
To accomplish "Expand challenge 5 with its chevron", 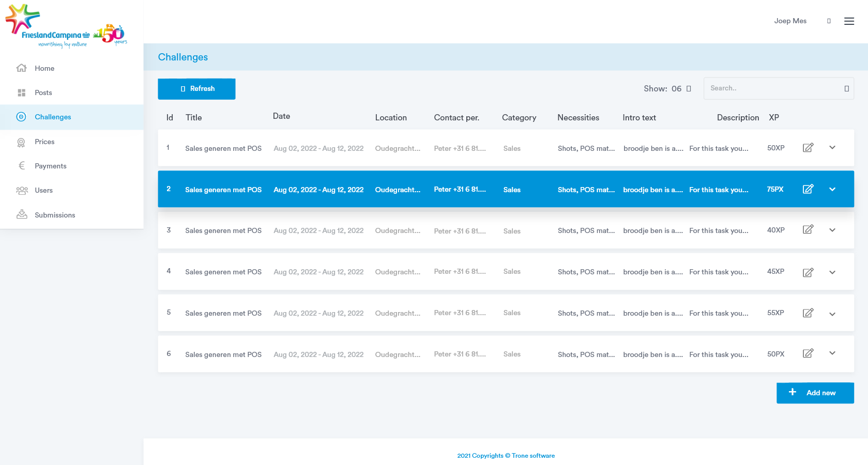I will tap(832, 314).
